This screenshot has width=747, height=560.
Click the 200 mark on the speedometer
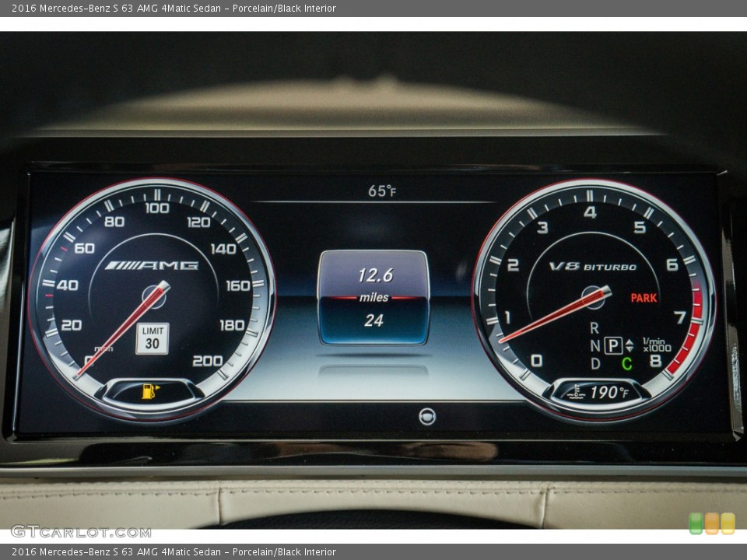(207, 361)
